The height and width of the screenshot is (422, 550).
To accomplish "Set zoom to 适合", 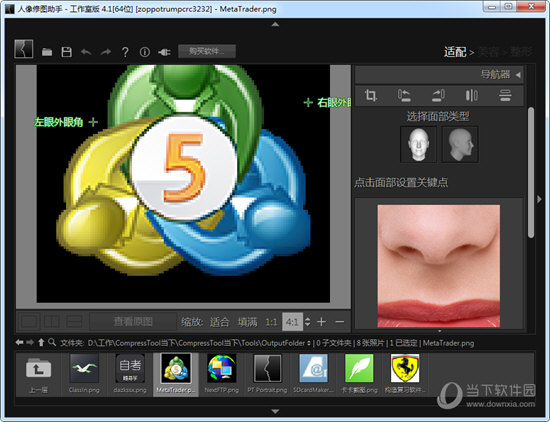I will (x=220, y=322).
